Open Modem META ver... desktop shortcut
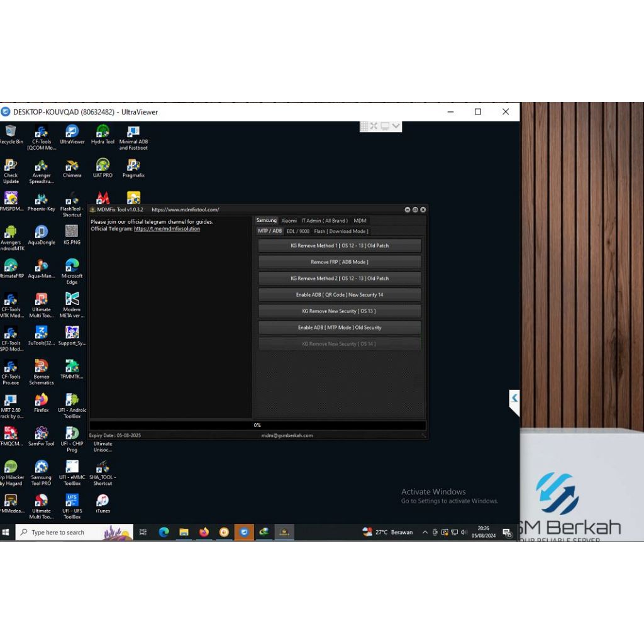644x644 pixels. click(72, 305)
